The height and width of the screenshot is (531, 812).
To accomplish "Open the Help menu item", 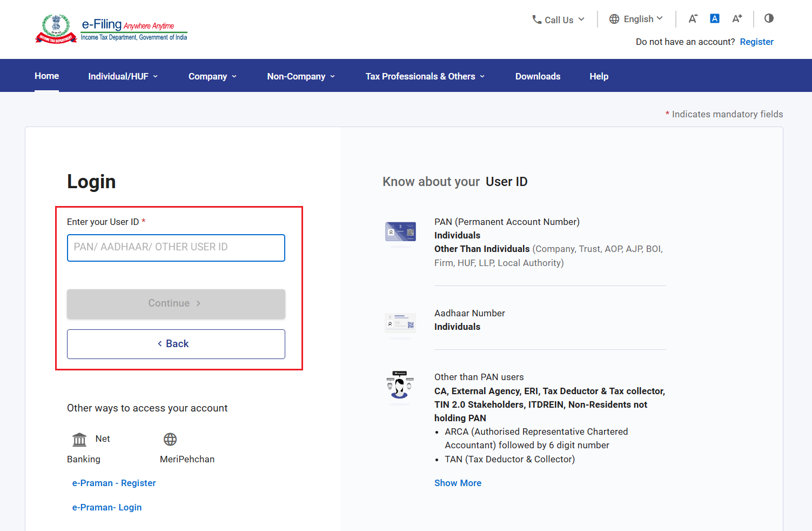I will click(x=599, y=76).
